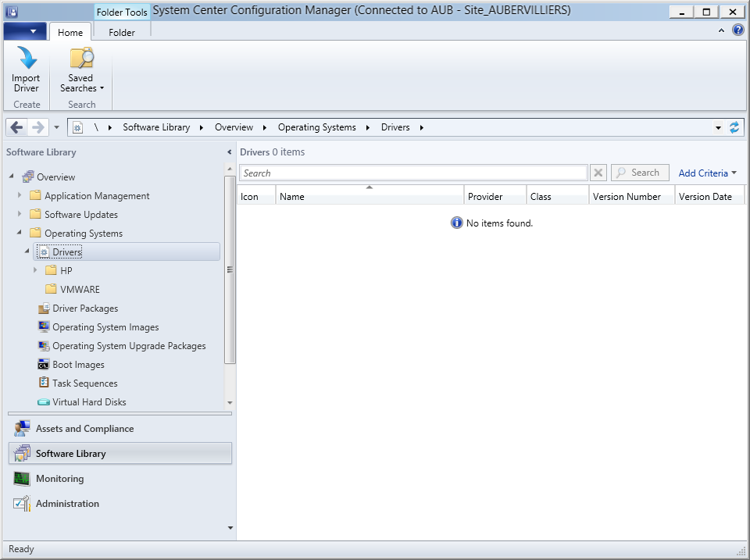Expand the Application Management node

pyautogui.click(x=20, y=195)
